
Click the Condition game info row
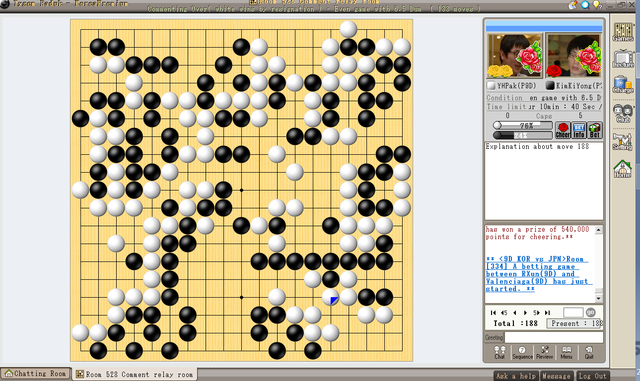click(544, 98)
